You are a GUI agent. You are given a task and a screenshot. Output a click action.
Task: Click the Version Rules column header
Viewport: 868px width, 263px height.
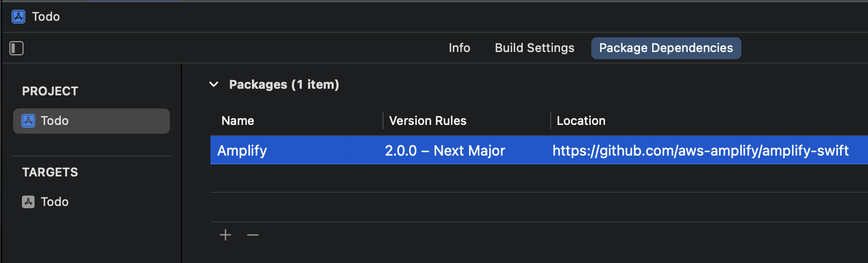(x=427, y=121)
